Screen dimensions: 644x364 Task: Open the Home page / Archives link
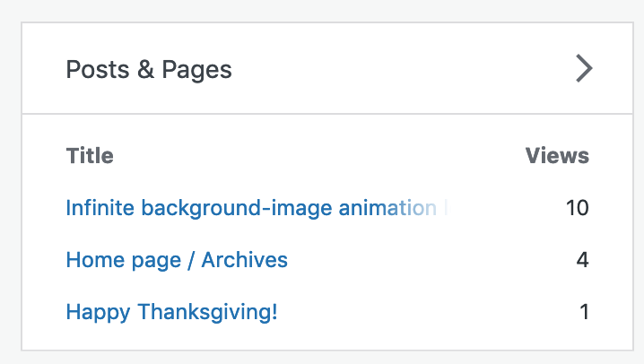pyautogui.click(x=177, y=260)
